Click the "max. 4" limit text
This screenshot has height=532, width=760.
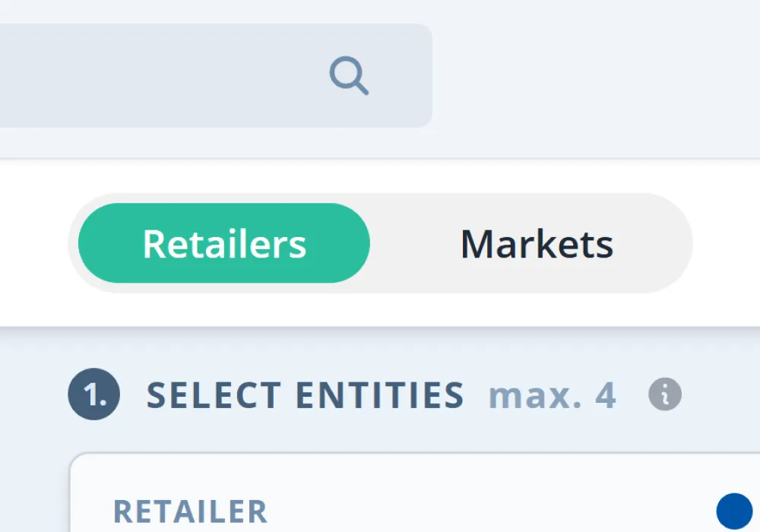tap(552, 396)
